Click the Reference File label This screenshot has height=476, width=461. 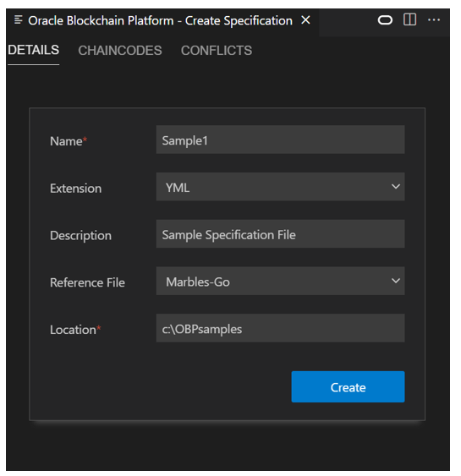pos(87,282)
